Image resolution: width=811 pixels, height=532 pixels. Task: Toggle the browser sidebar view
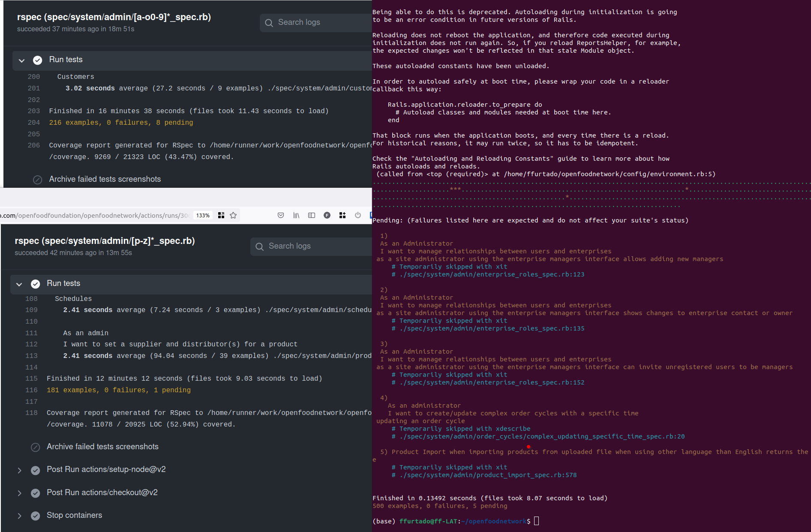click(x=312, y=215)
